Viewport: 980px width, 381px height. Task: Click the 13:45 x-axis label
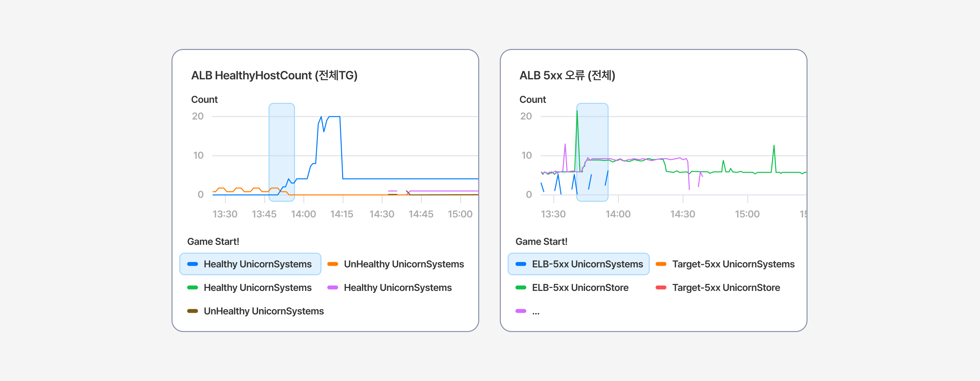coord(264,214)
